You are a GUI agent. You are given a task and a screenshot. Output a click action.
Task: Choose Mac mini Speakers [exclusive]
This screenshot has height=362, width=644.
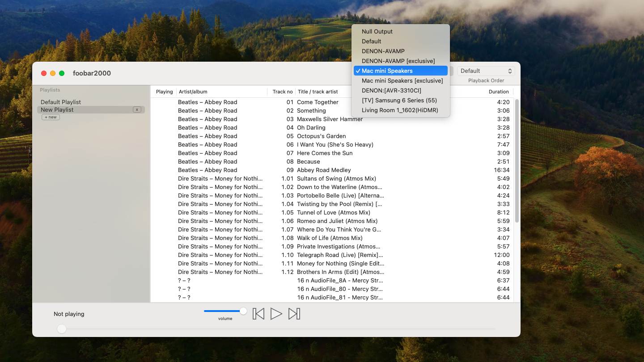(401, 80)
